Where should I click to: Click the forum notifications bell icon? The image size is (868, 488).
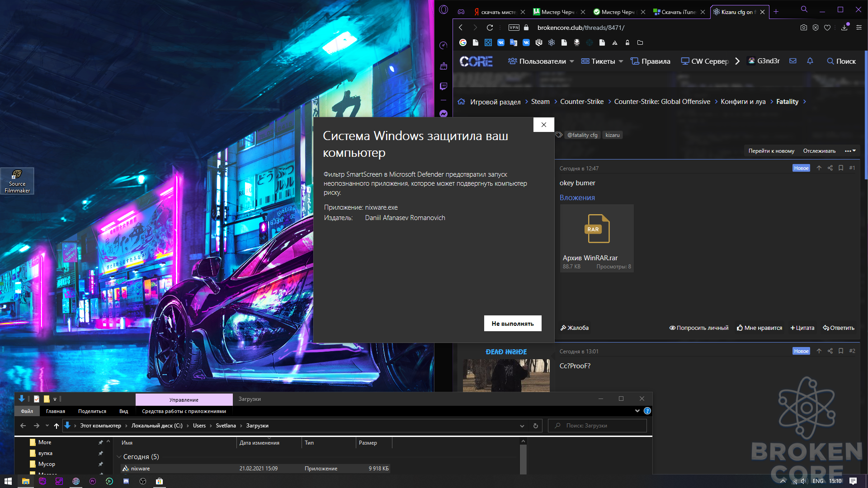[810, 61]
